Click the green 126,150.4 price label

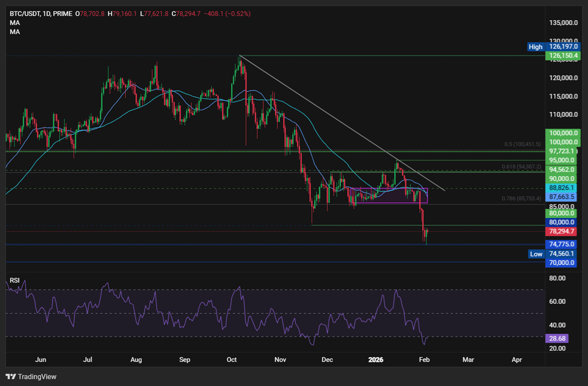pos(563,56)
